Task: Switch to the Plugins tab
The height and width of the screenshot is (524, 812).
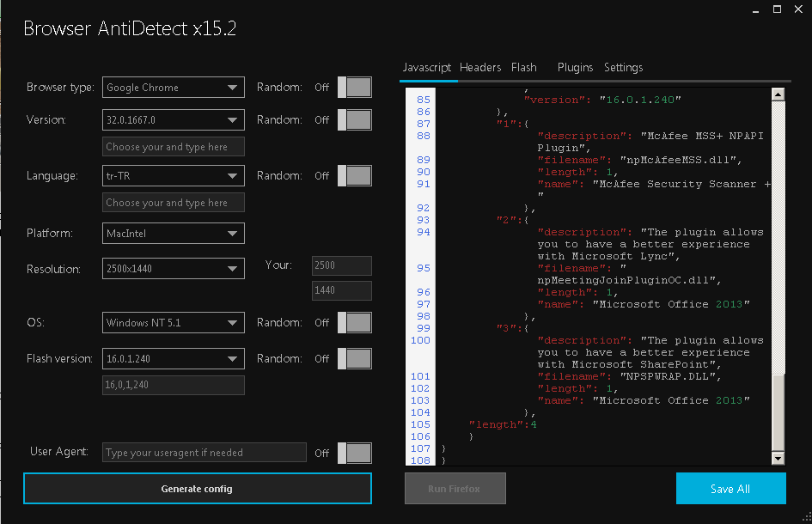Action: click(575, 67)
